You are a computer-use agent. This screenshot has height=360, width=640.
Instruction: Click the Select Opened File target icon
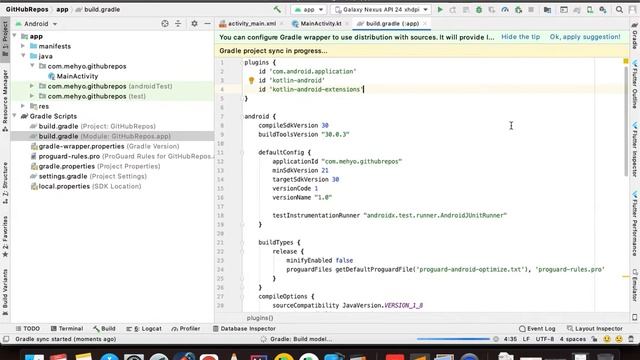tap(165, 24)
